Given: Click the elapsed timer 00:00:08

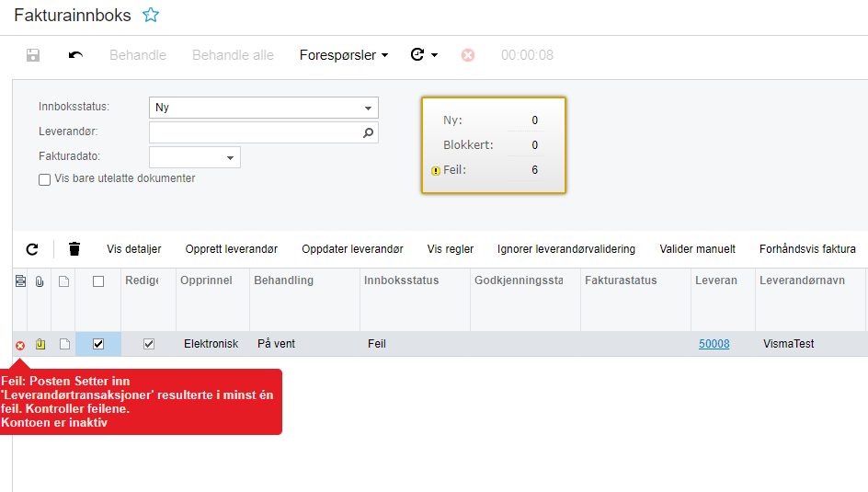Looking at the screenshot, I should point(527,55).
